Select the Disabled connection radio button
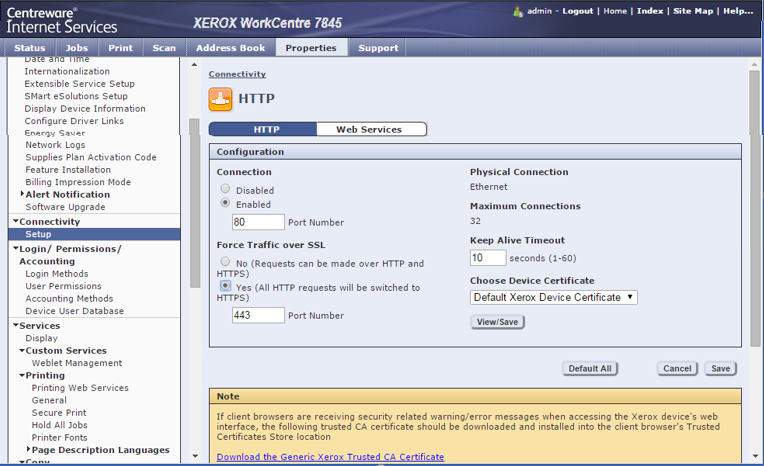The height and width of the screenshot is (466, 764). (x=225, y=189)
